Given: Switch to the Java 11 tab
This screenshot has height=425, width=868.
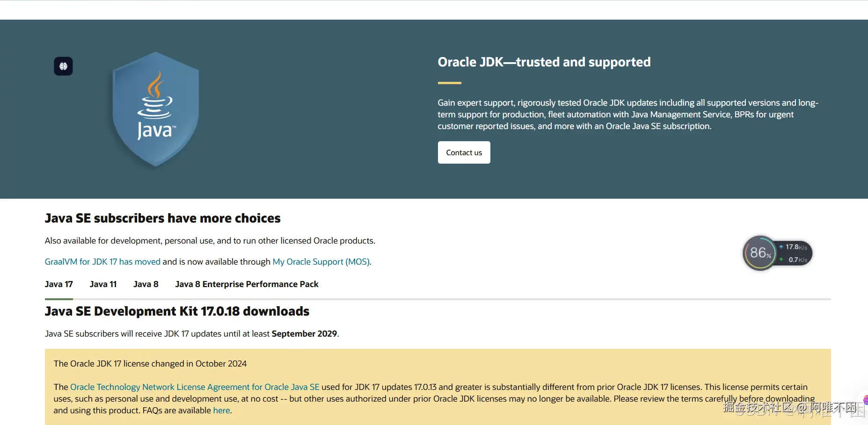Looking at the screenshot, I should (x=103, y=284).
